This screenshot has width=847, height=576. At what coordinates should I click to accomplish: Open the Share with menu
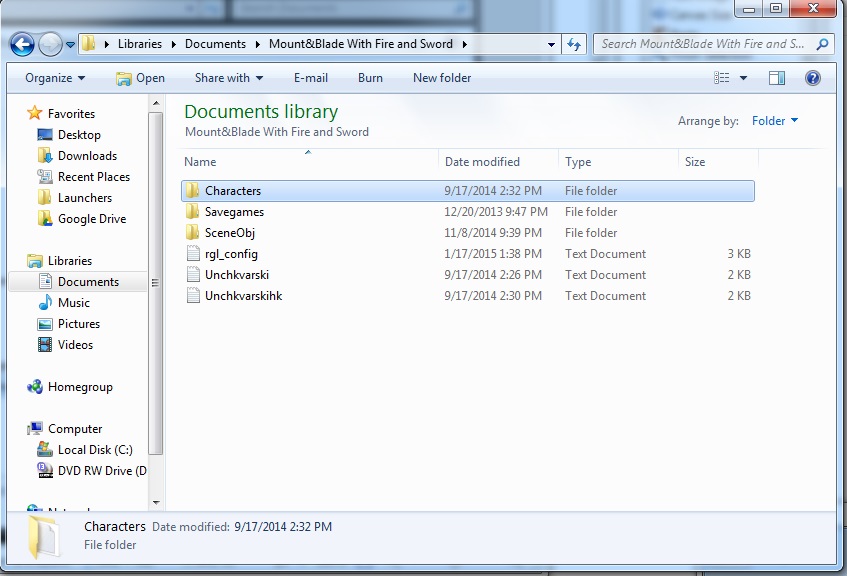coord(228,78)
